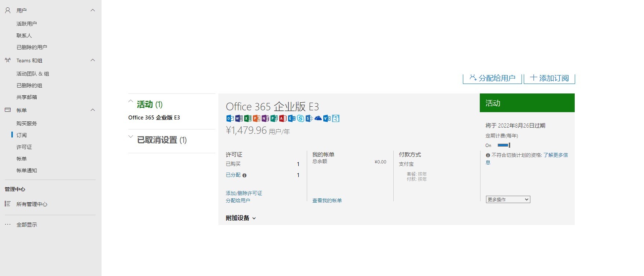This screenshot has height=276, width=644.
Task: Open 所有管理中心 in the sidebar
Action: 32,204
